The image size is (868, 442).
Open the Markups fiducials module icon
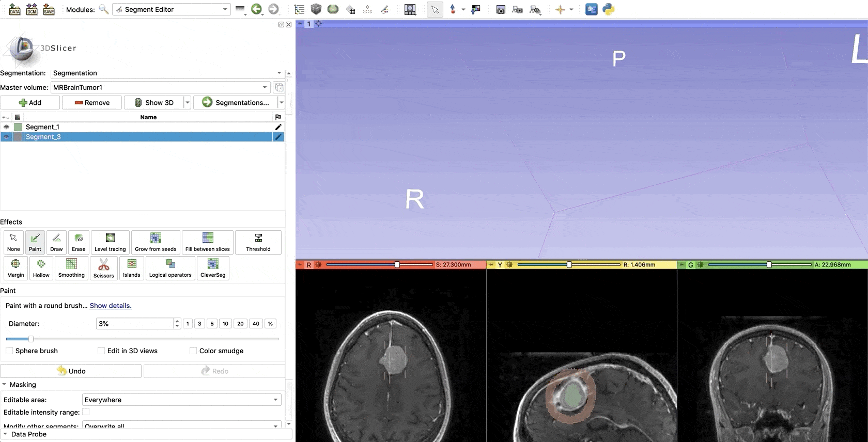367,9
